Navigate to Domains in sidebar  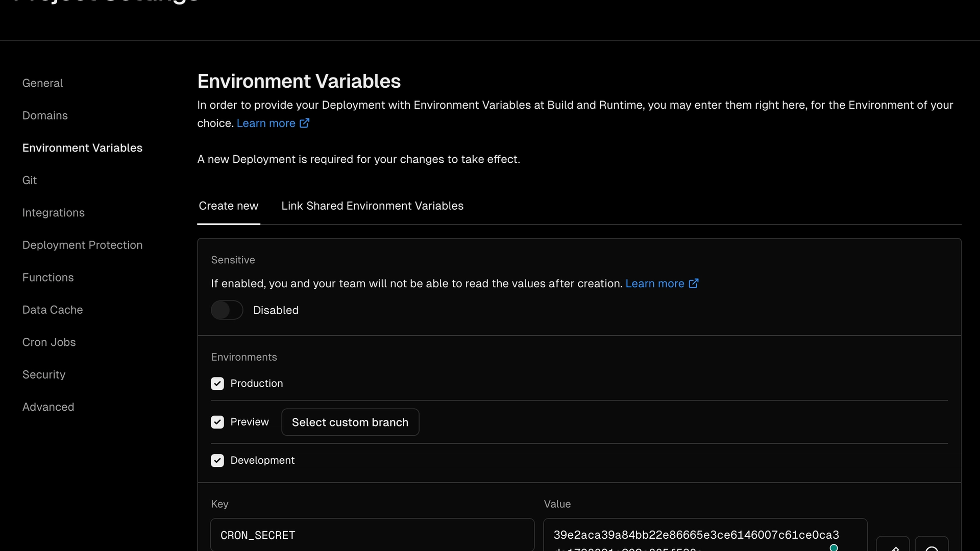pos(45,116)
